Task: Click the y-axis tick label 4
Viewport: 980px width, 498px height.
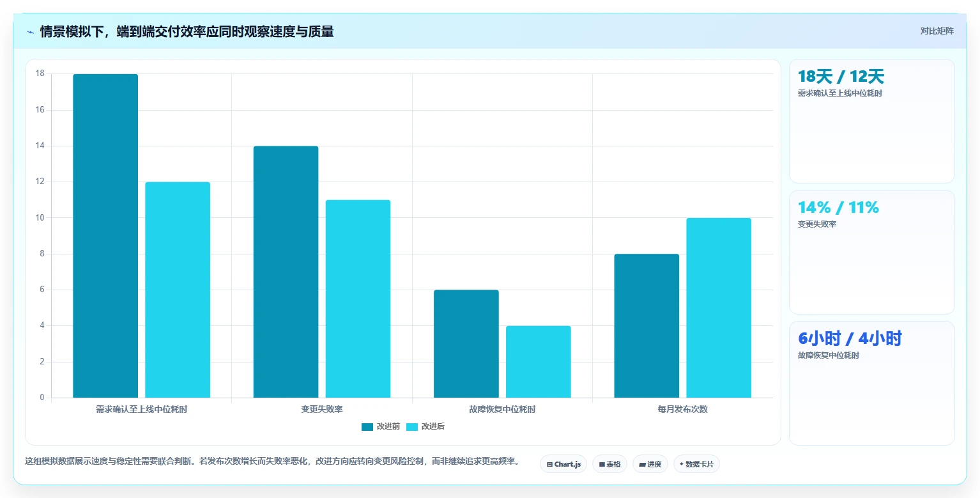Action: pos(42,325)
